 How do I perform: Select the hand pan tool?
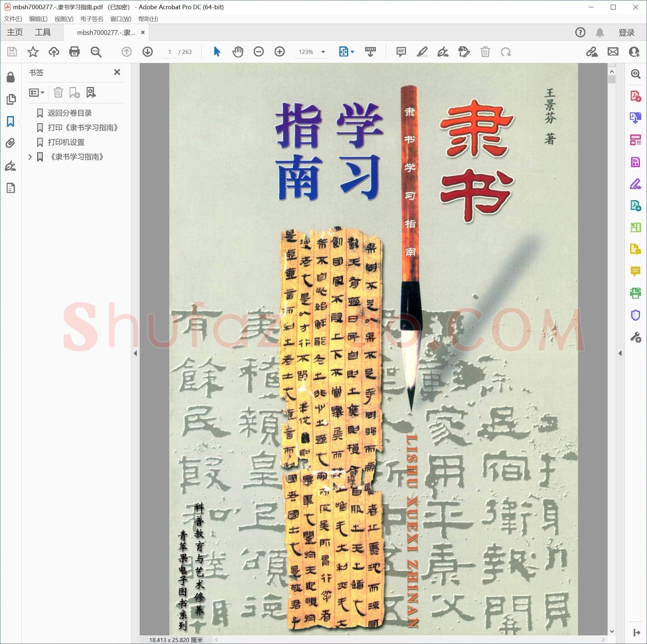coord(237,52)
